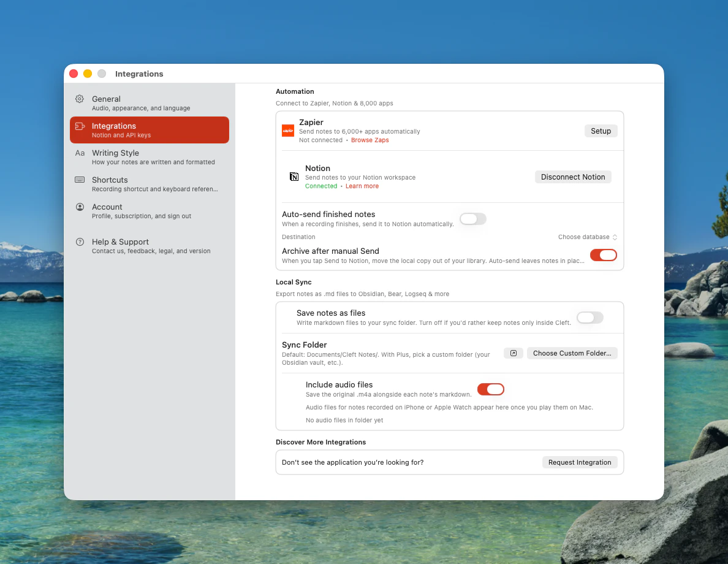
Task: Click "Connect to Zapier, Notion & 8,000 apps" text
Action: pos(335,103)
